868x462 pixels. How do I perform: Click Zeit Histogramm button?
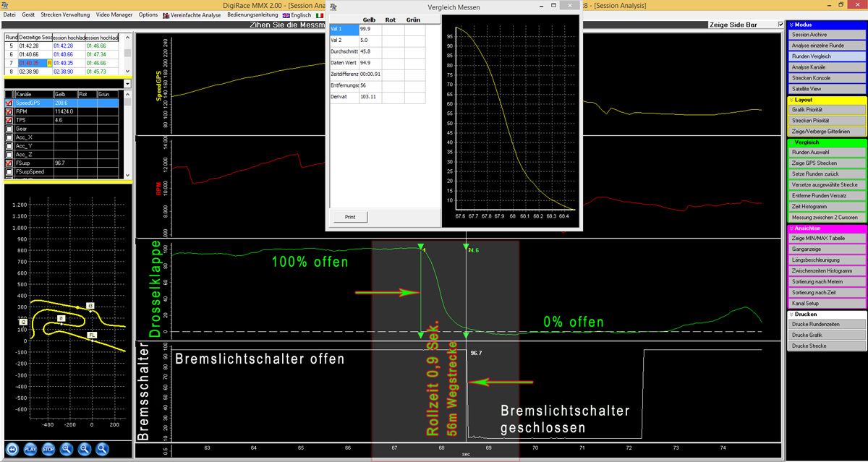point(827,207)
